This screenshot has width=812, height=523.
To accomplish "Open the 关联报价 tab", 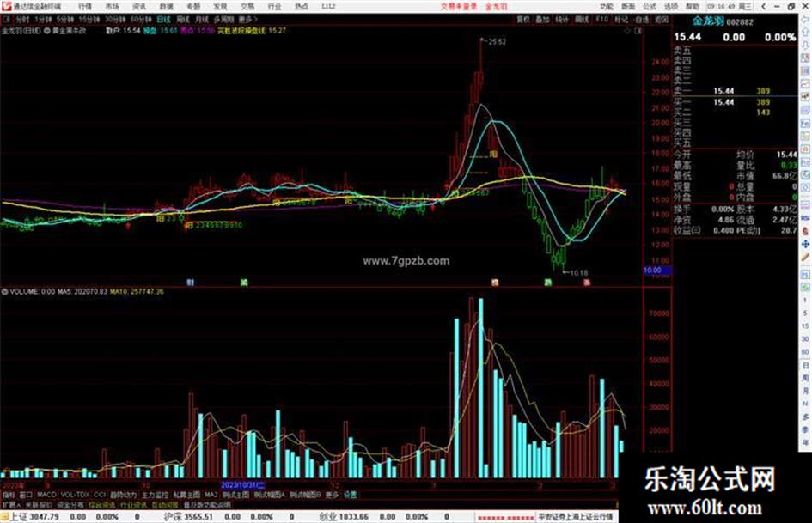I will (x=39, y=504).
